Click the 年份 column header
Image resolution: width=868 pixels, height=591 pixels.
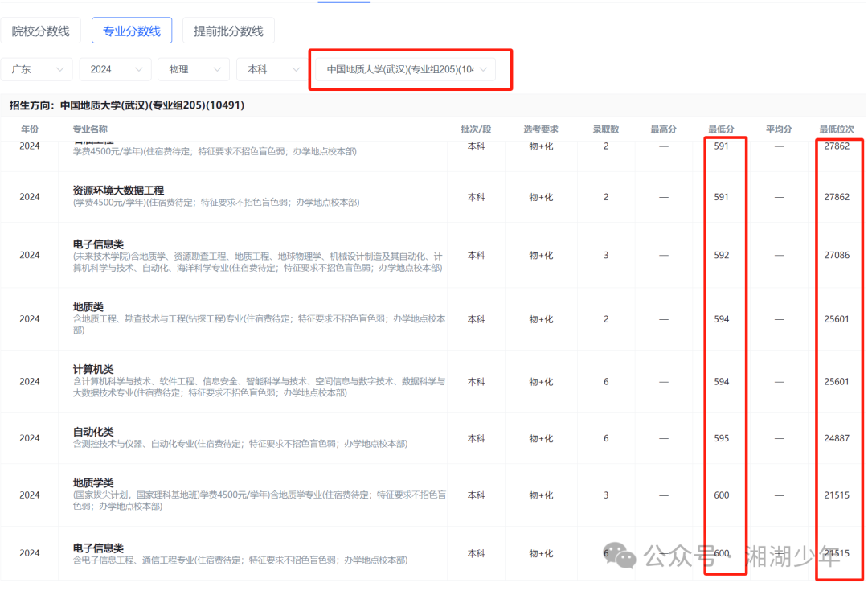(30, 129)
